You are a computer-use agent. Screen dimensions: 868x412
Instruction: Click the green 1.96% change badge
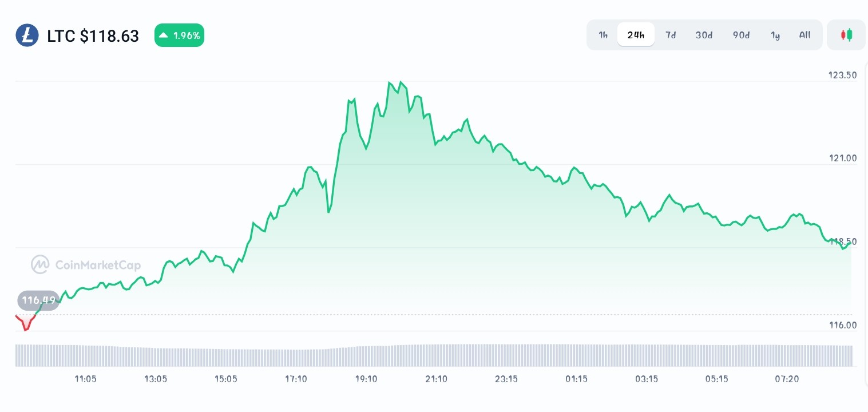pos(179,35)
